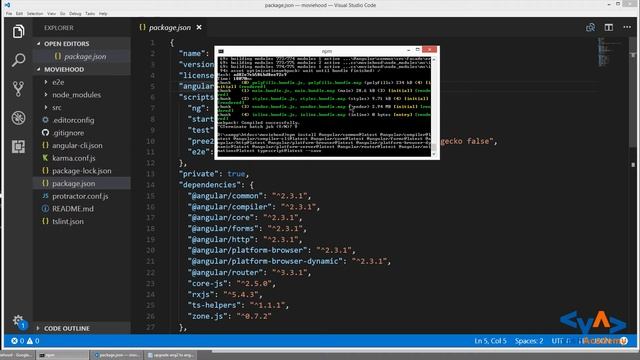Expand the Code Outline section
640x360 pixels.
[38, 328]
